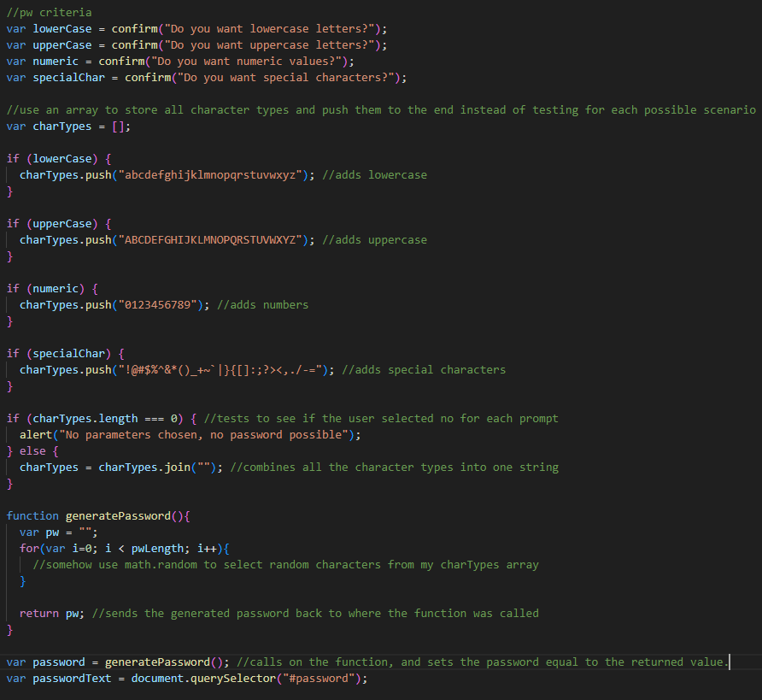Click the for loop pwLength condition
This screenshot has height=700, width=762.
coord(145,548)
